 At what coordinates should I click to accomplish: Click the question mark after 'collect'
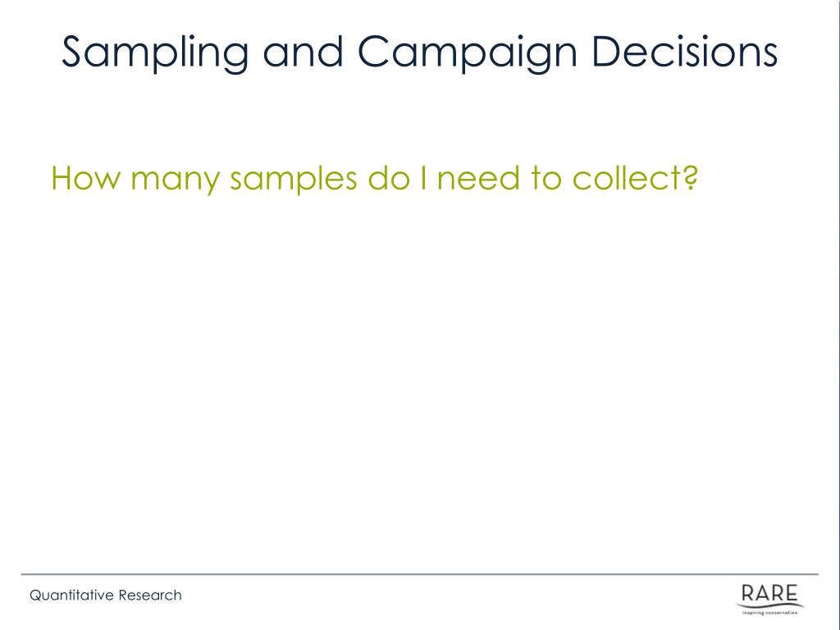(x=691, y=177)
